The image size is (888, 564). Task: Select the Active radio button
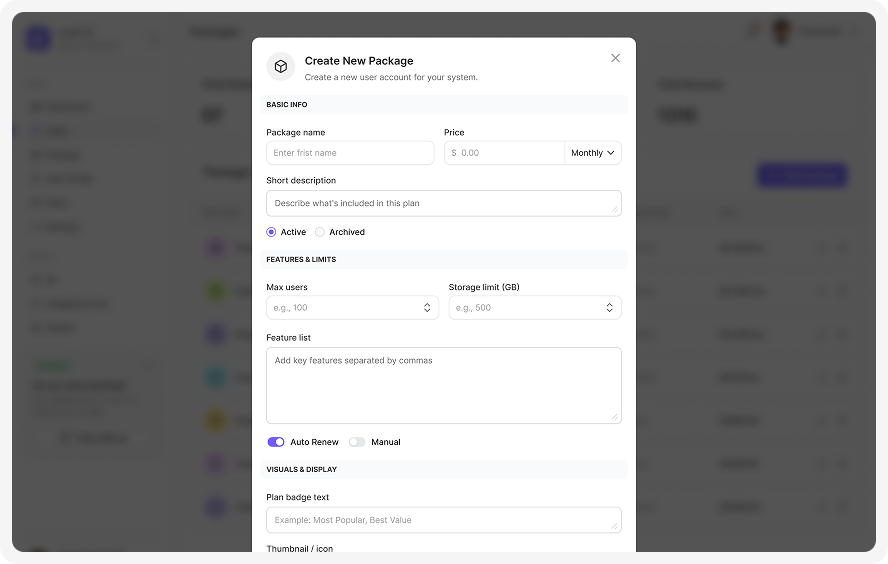coord(271,232)
